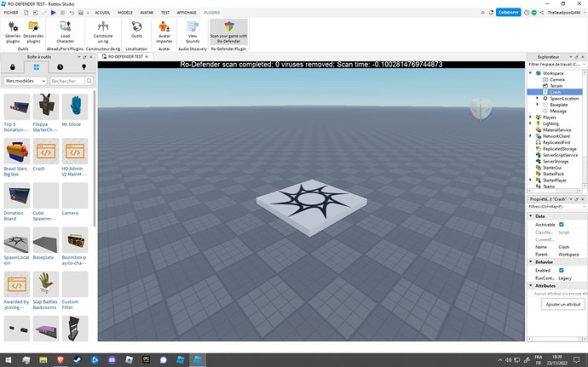Select Terrain in the Explorer
Image resolution: width=588 pixels, height=367 pixels.
point(556,86)
